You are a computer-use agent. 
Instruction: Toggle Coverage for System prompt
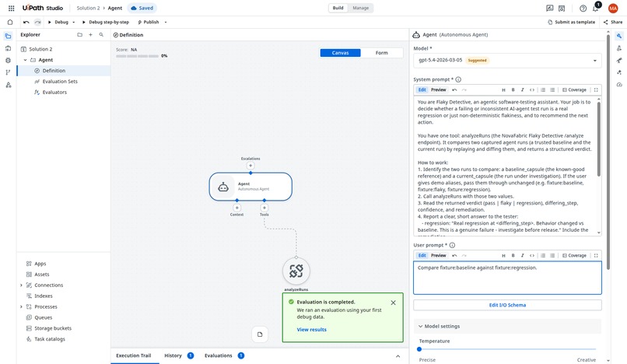[x=574, y=90]
